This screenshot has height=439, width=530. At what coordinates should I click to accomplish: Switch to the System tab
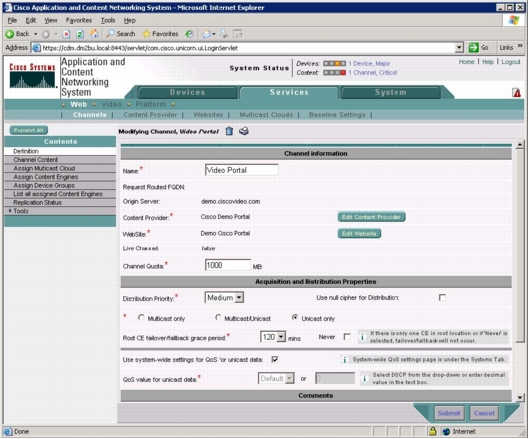(390, 92)
